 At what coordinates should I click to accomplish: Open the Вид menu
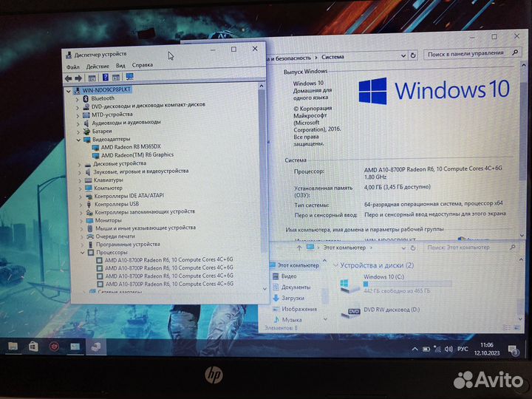point(120,66)
